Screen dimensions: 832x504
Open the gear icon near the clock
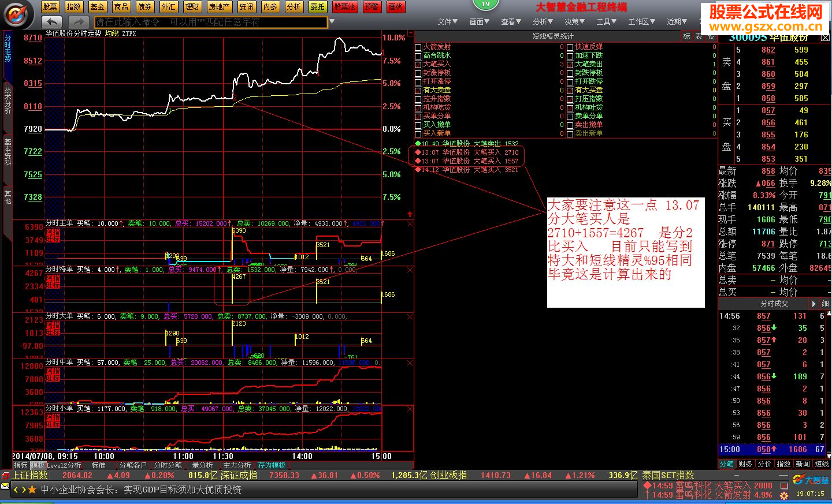784,495
